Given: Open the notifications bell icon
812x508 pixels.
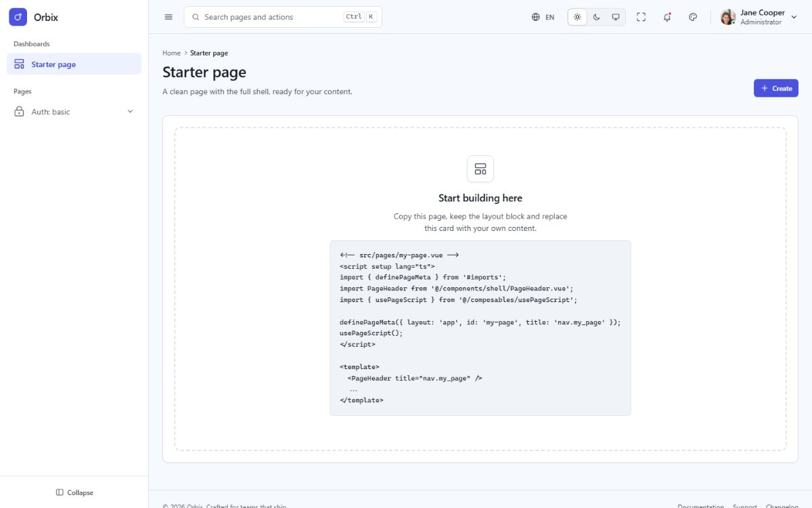Looking at the screenshot, I should click(x=667, y=17).
